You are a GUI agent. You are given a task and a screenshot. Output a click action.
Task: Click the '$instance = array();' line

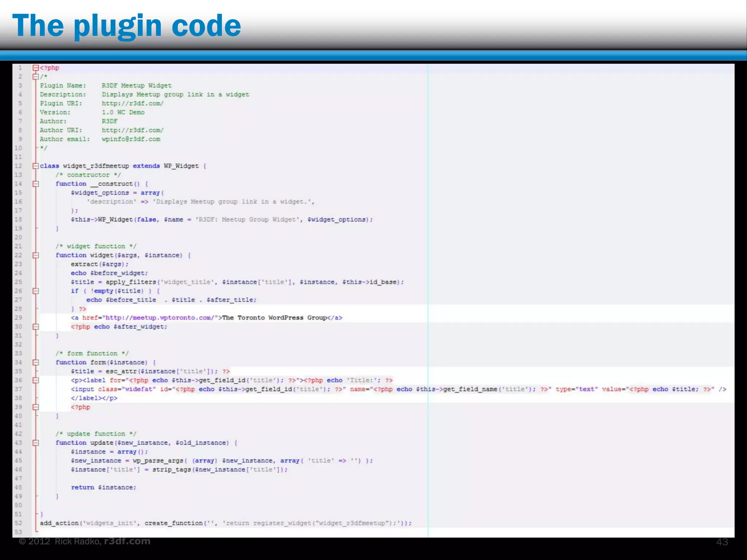[109, 452]
